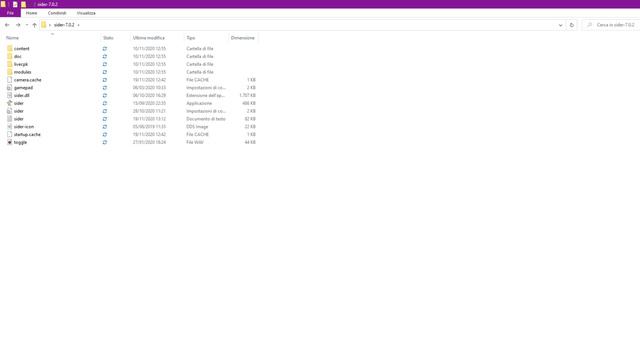The height and width of the screenshot is (360, 640).
Task: Open the File menu
Action: 10,13
